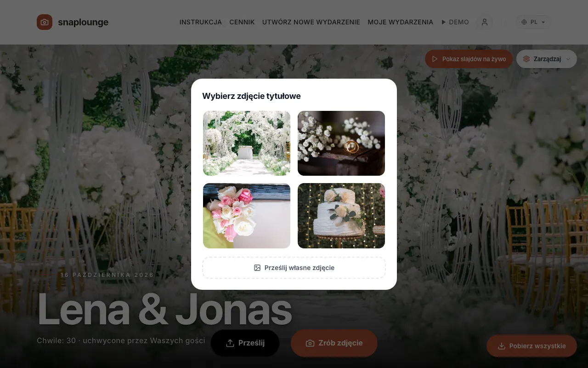Click the date 16 PAŹDZIERNIKA 2026
Screen dimensions: 588x368
pyautogui.click(x=107, y=275)
